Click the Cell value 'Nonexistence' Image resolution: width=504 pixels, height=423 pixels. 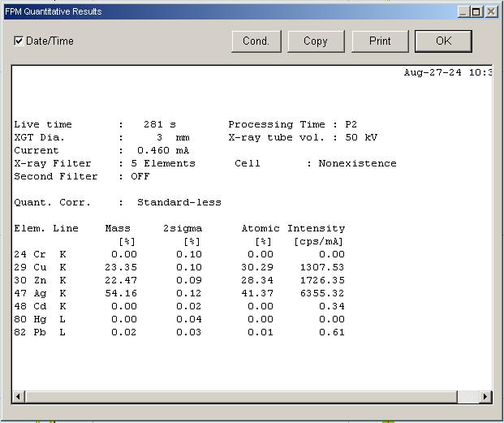click(x=357, y=163)
